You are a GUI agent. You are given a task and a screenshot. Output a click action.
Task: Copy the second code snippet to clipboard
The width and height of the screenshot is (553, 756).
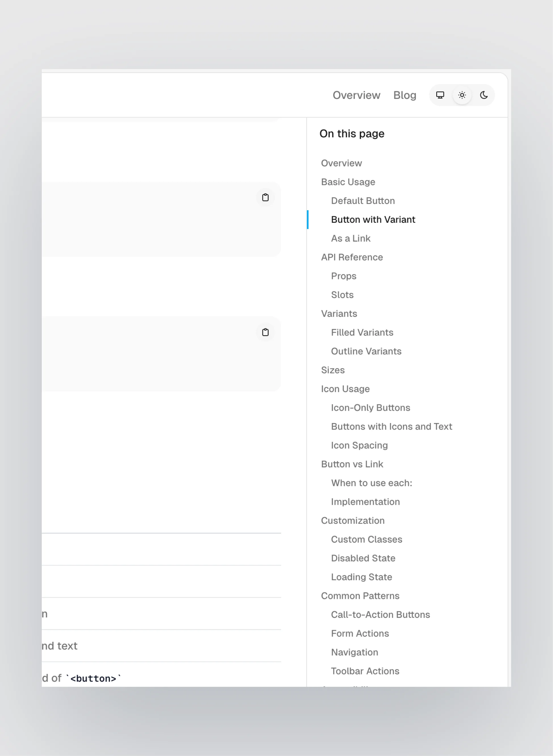266,332
